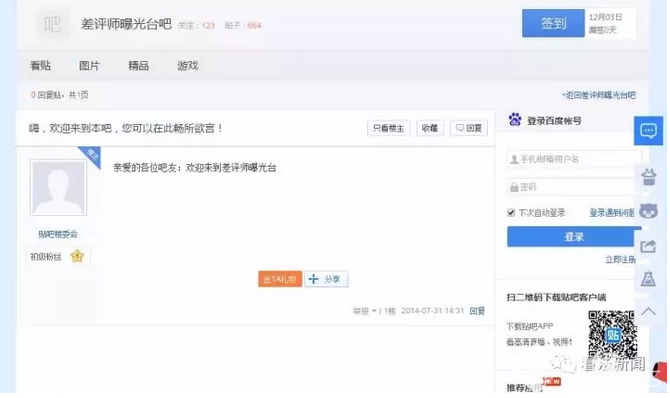Click the 登录百度帐号 heading

pos(554,121)
